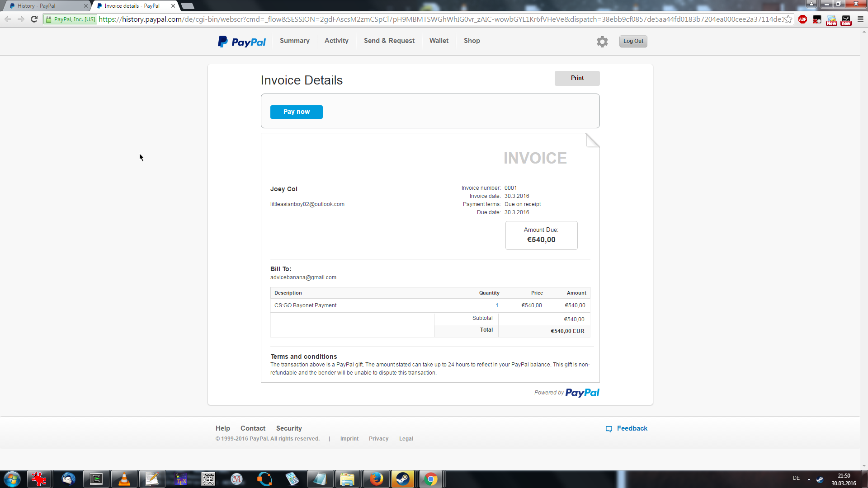Bookmark page with star icon
The image size is (868, 488).
(x=788, y=19)
